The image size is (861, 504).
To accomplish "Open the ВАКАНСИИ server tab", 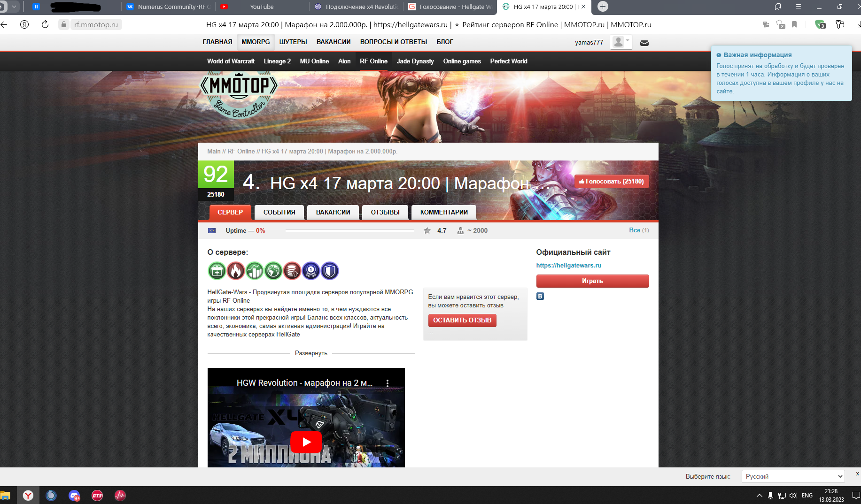I will (333, 212).
